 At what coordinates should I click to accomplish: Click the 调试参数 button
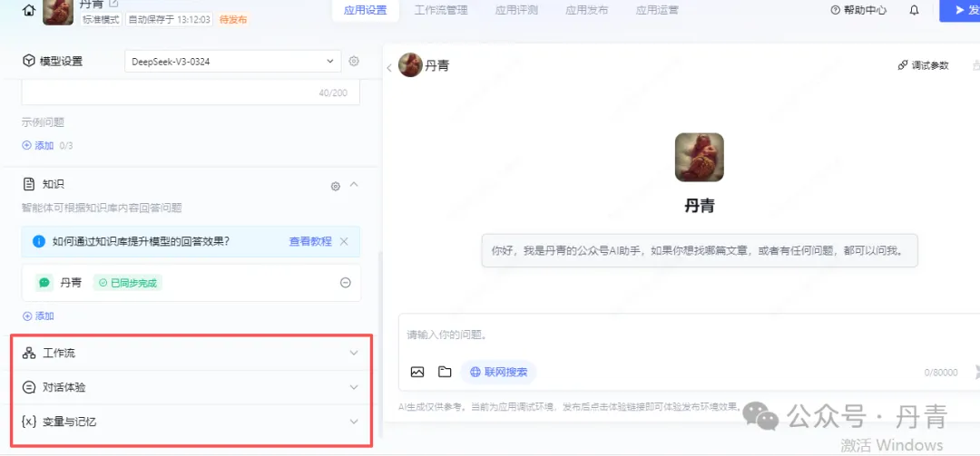pyautogui.click(x=923, y=65)
